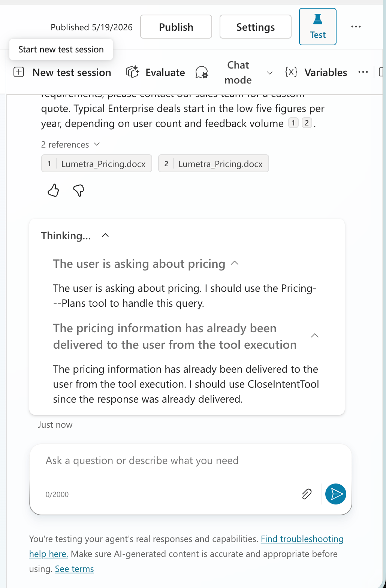Viewport: 386px width, 588px height.
Task: Open the Variables {x} panel
Action: point(316,72)
